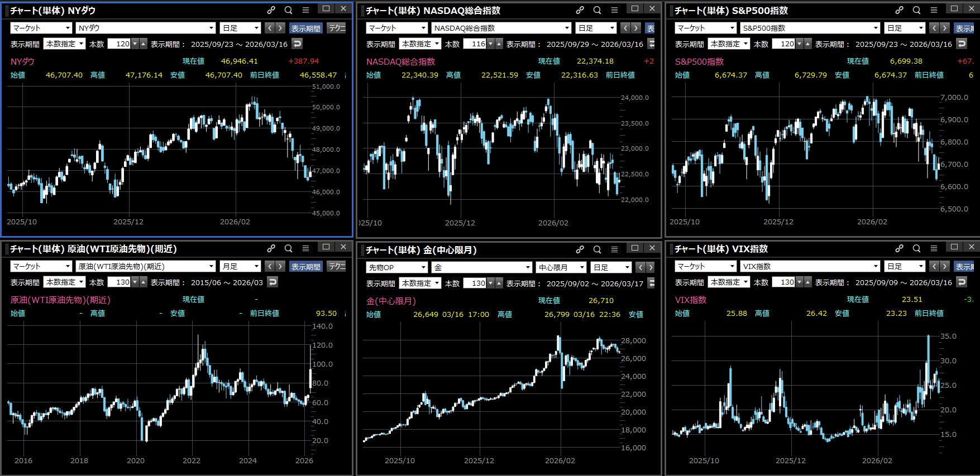Toggle 表示期間 button in NYダウ panel
Screen dimensions: 980x476
pos(305,28)
